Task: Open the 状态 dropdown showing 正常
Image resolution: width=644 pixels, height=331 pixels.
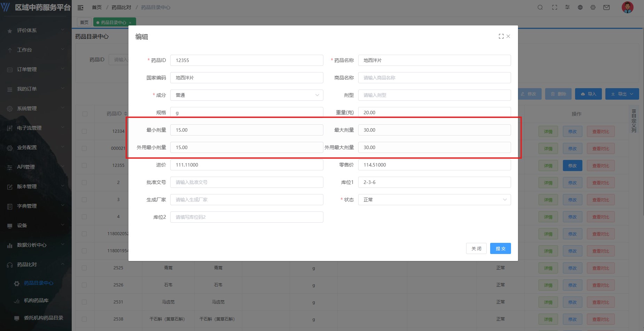Action: pos(434,200)
